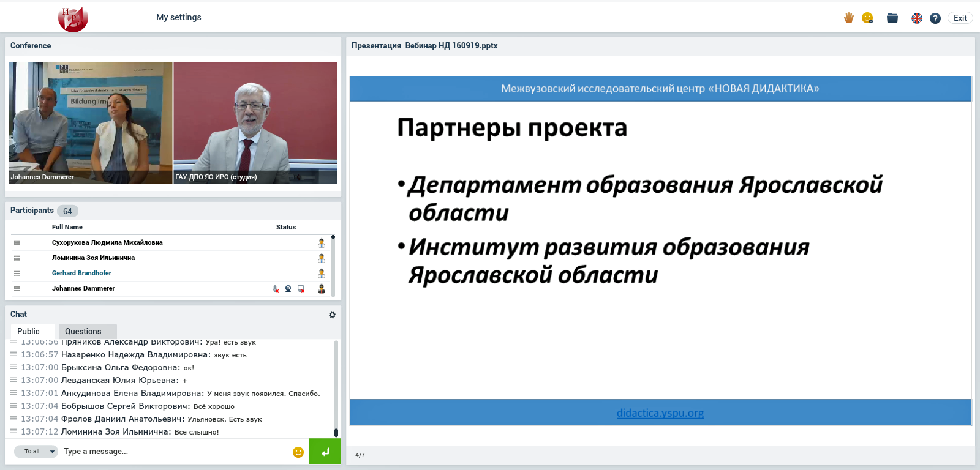Click the participant count badge 64

(x=67, y=211)
